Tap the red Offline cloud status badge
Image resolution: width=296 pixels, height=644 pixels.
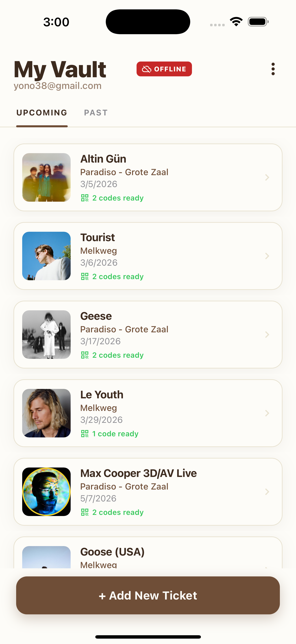click(164, 69)
